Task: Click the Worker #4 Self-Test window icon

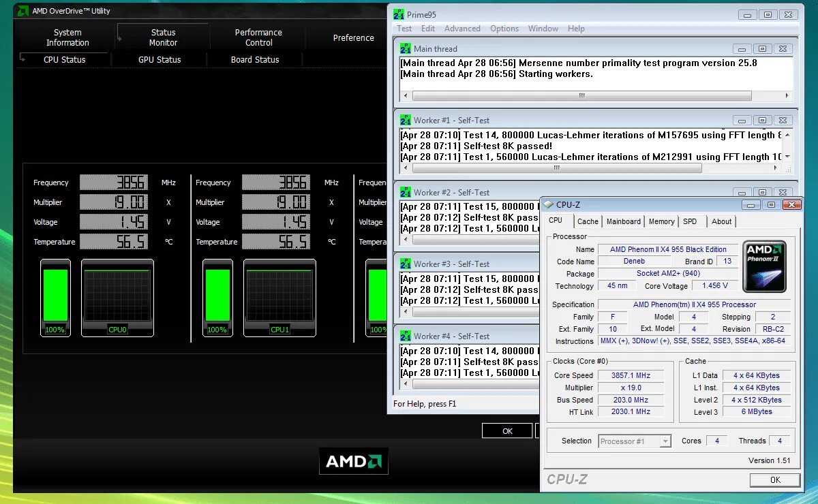Action: (x=406, y=336)
